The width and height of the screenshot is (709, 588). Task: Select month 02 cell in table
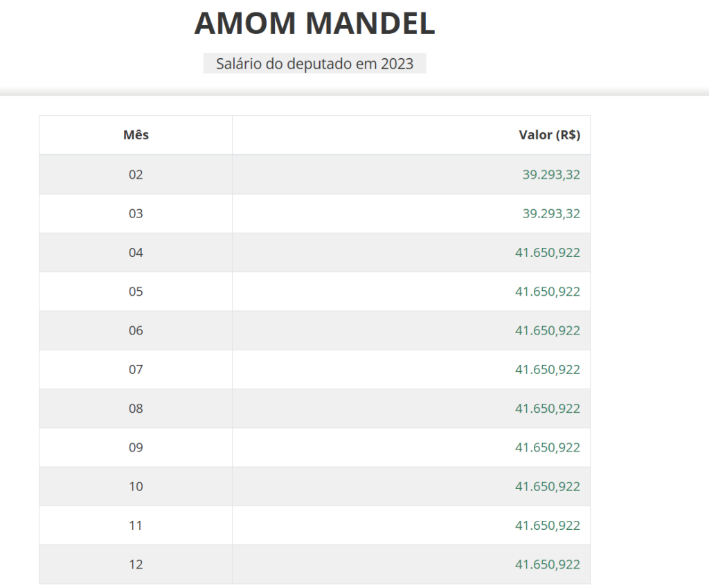click(136, 175)
